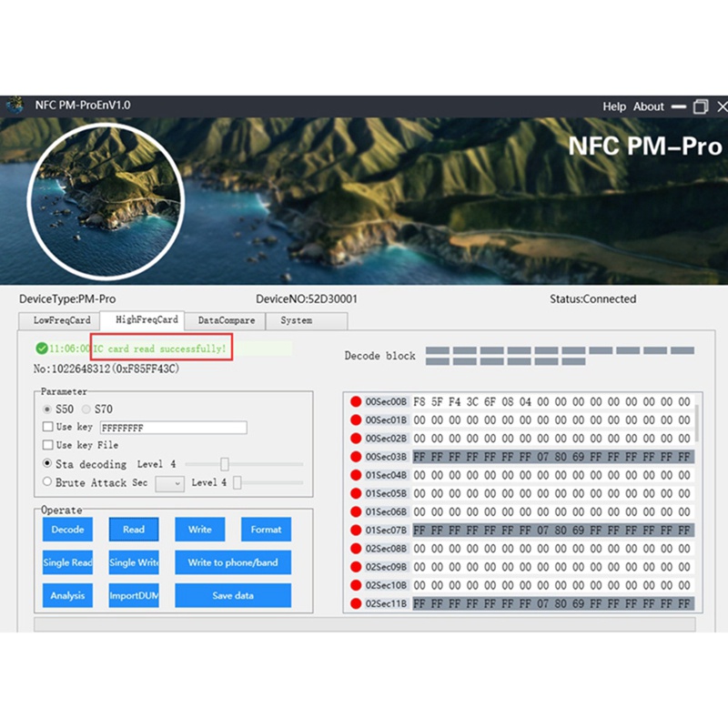Select the S70 card type radio button
This screenshot has height=728, width=728.
tap(87, 409)
